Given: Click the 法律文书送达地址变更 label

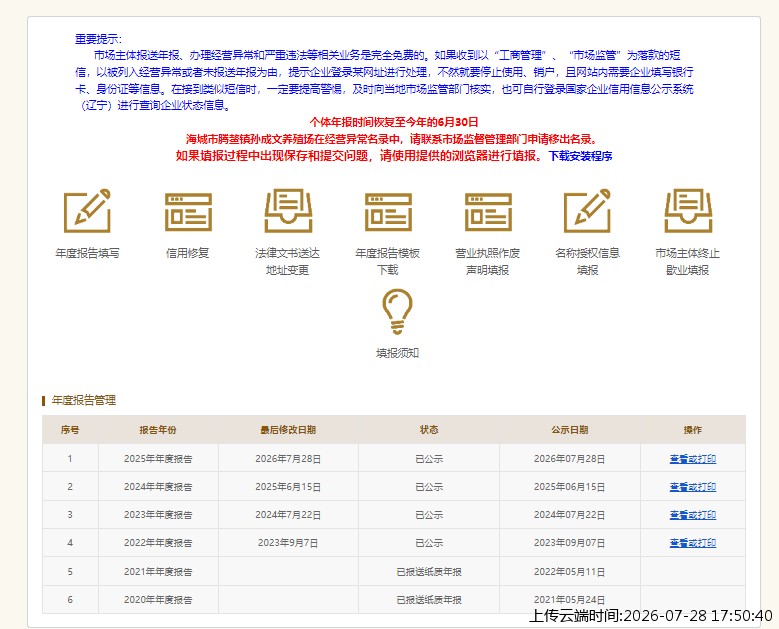Looking at the screenshot, I should [x=288, y=261].
